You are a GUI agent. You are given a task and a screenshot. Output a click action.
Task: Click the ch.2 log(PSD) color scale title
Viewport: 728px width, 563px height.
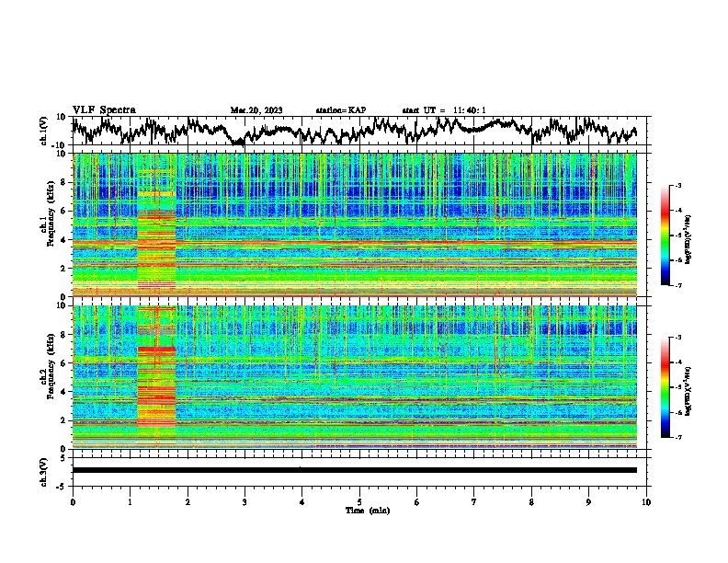688,392
